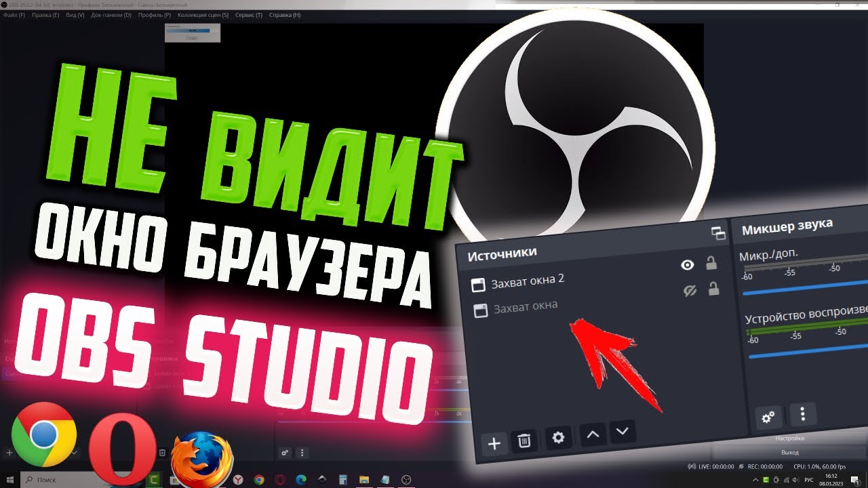Image resolution: width=868 pixels, height=488 pixels.
Task: Open Microsoft Edge from the taskbar
Action: pos(301,480)
